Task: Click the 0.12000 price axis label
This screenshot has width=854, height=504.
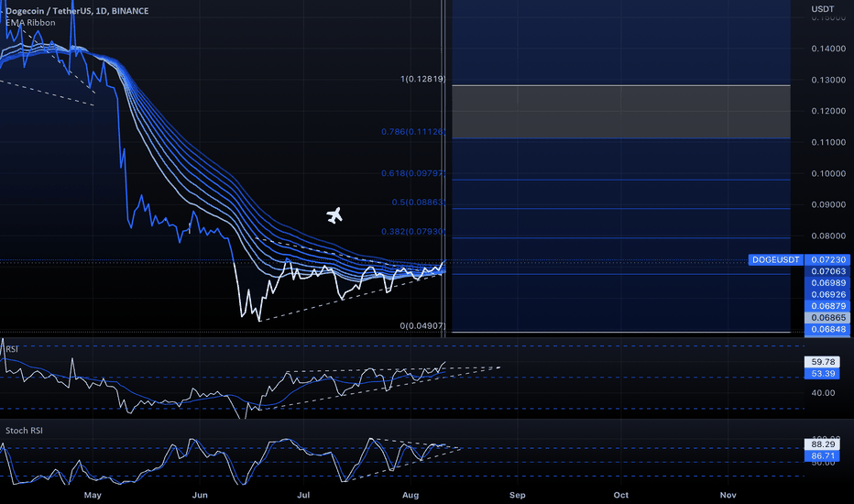Action: (x=828, y=111)
